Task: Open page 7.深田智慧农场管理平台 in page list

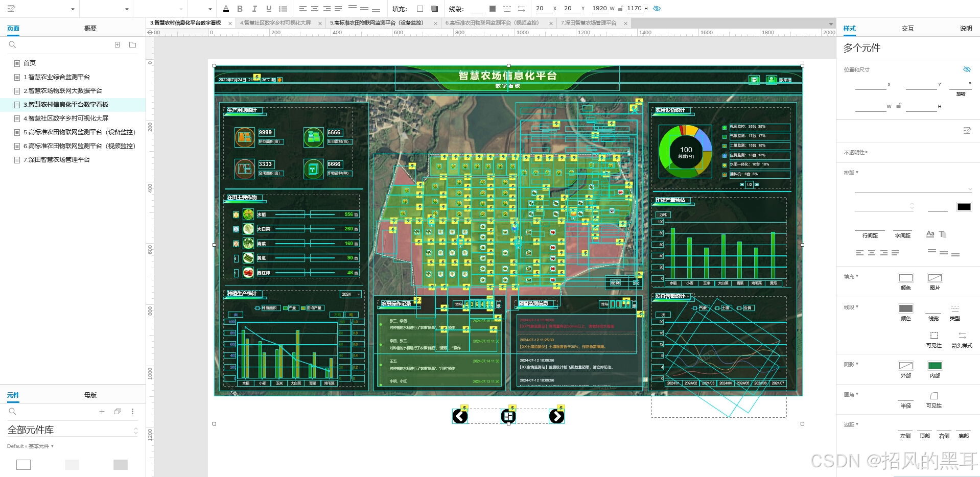Action: click(x=56, y=160)
